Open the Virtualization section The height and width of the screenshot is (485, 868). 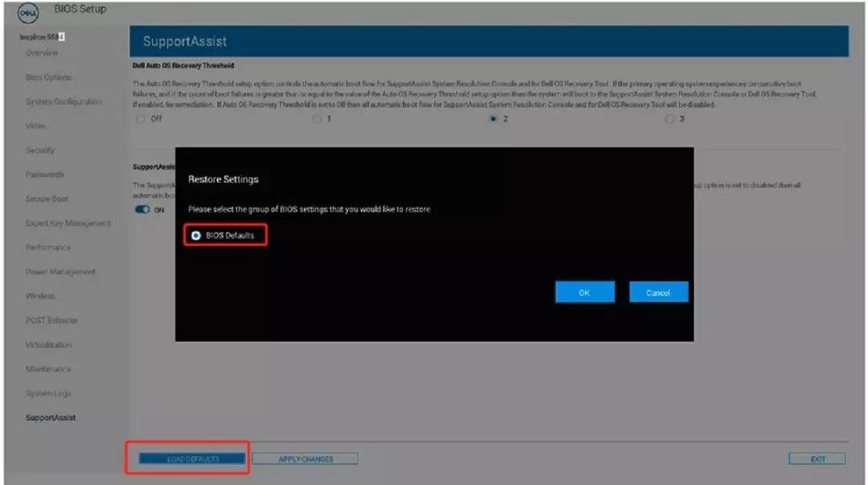point(49,345)
